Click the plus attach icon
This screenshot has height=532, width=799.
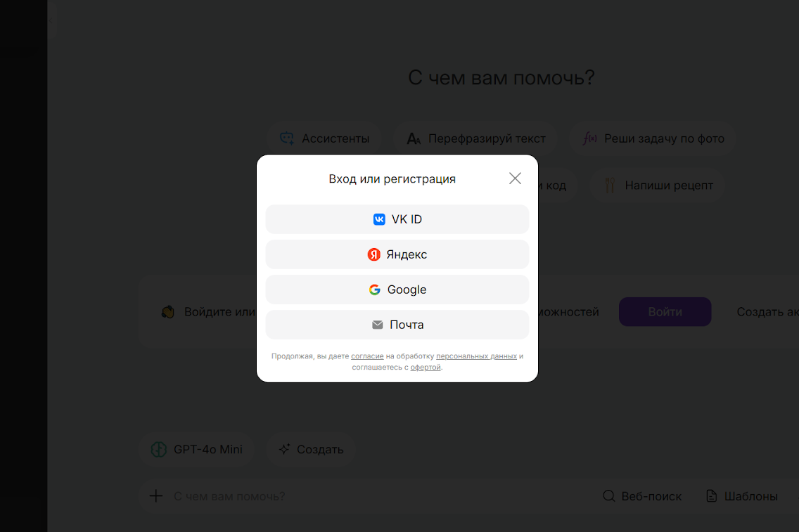(156, 496)
